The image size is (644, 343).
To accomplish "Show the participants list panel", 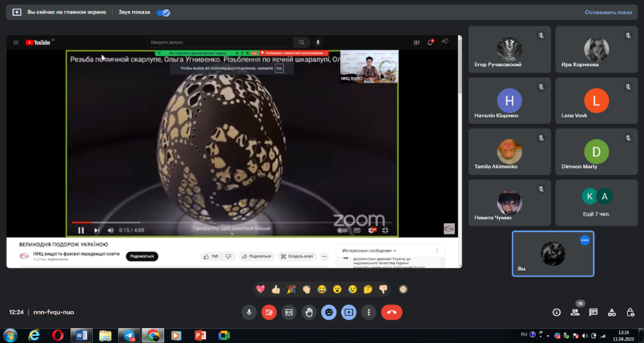I will tap(575, 313).
